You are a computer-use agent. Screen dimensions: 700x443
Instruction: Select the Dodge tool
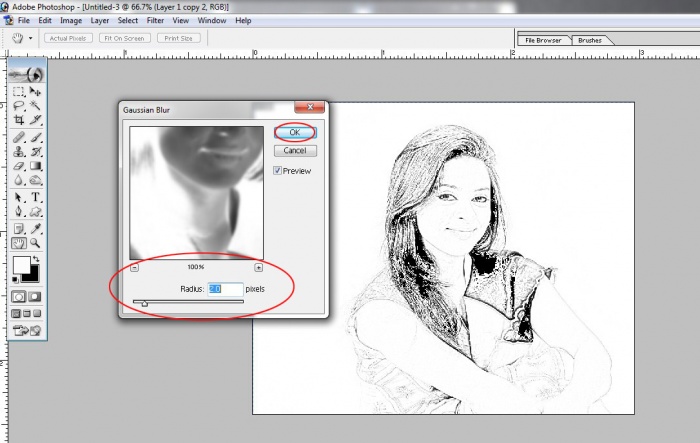(35, 180)
